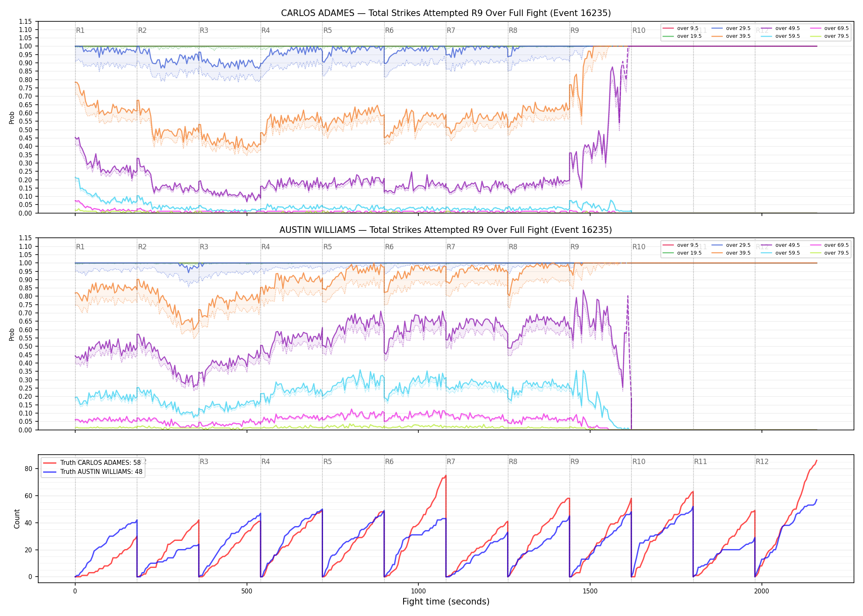Click the CARLOS ADAMES chart title
Screen dimensions: 863x616
click(446, 13)
